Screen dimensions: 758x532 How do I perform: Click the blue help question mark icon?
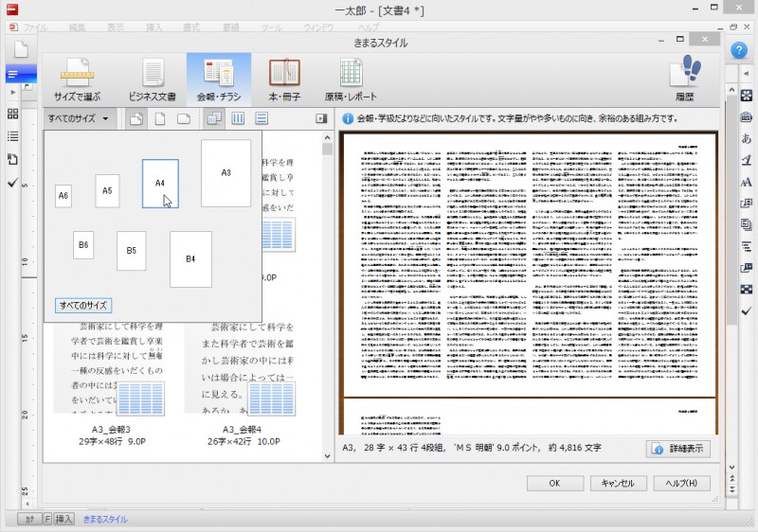[739, 50]
